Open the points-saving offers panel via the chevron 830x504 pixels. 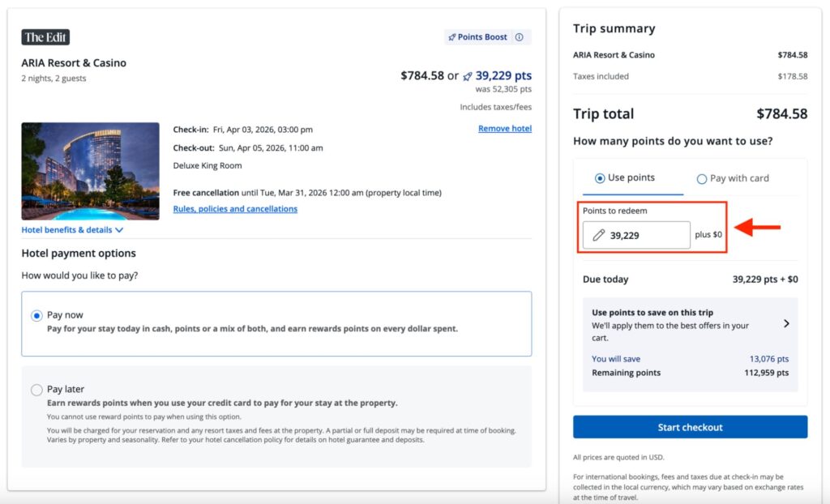(x=785, y=323)
